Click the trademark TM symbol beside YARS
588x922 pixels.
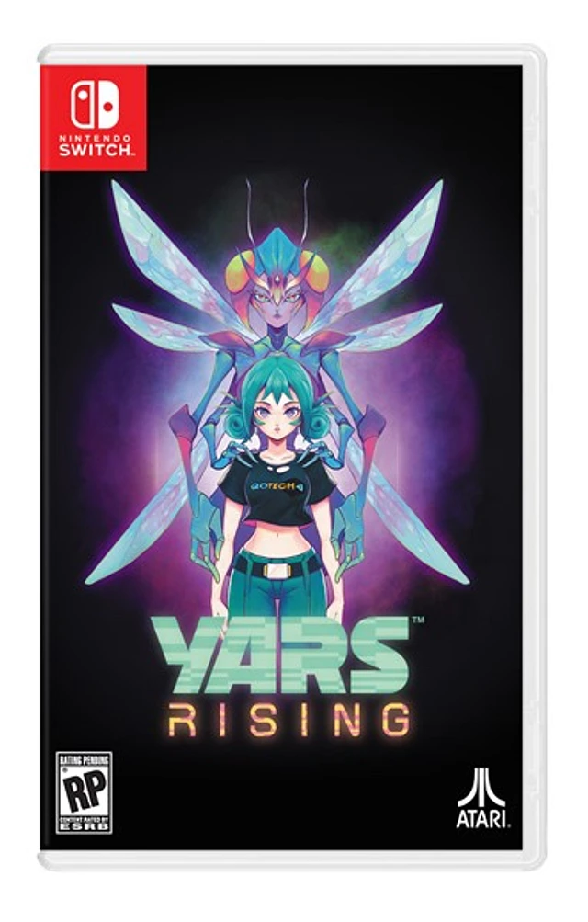click(418, 620)
